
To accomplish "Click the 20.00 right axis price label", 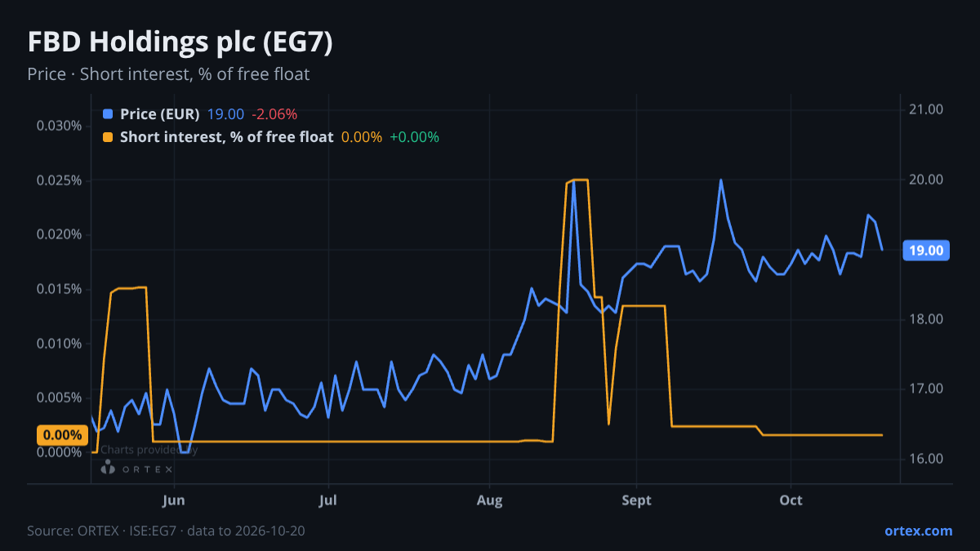I will coord(927,180).
